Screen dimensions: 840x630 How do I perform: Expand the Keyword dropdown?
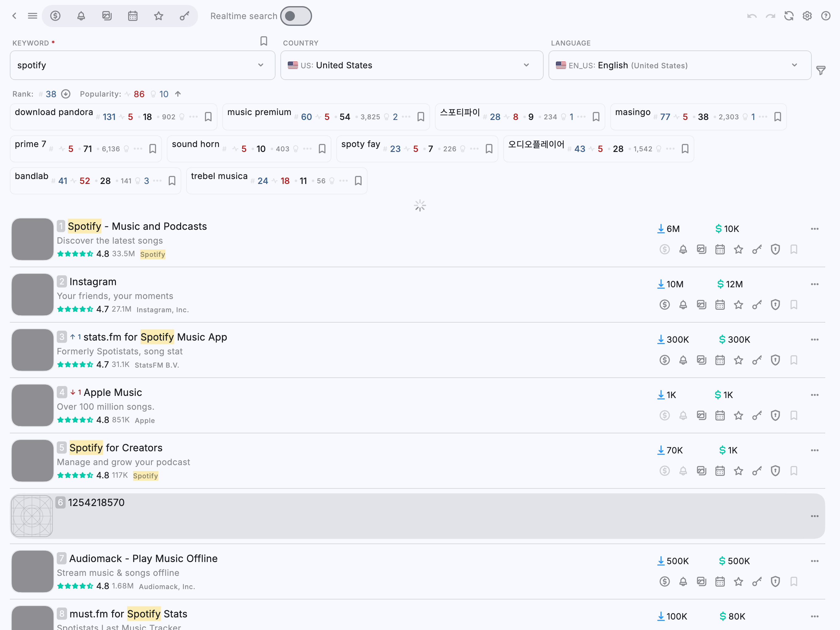point(260,65)
